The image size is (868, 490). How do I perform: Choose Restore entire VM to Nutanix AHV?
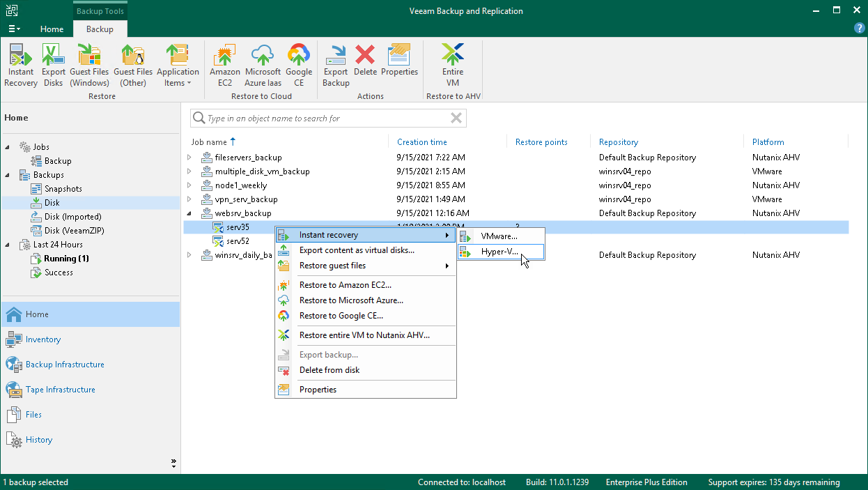(366, 335)
